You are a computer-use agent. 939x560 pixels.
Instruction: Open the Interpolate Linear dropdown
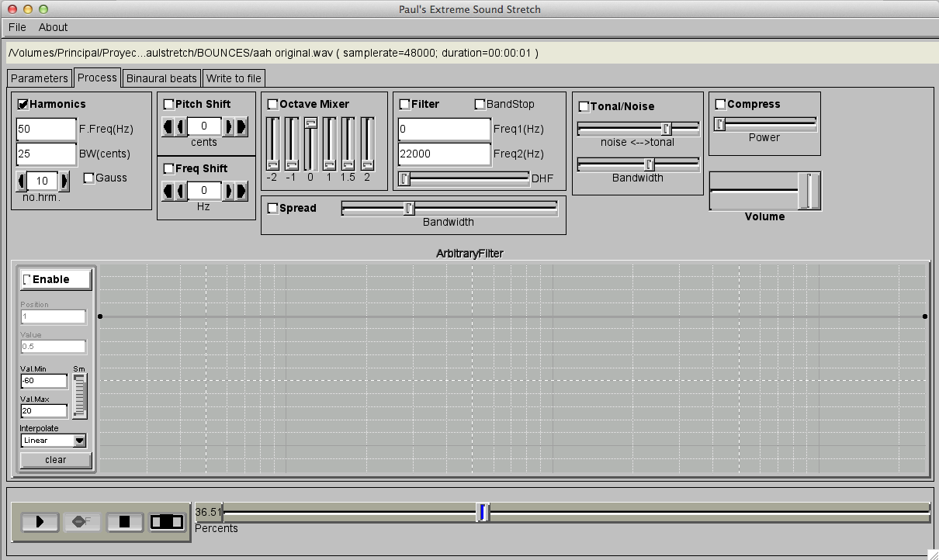(x=54, y=441)
